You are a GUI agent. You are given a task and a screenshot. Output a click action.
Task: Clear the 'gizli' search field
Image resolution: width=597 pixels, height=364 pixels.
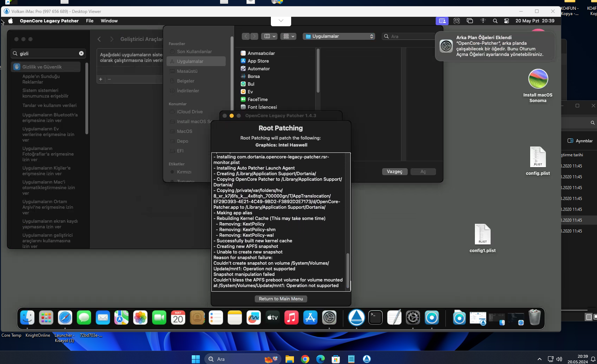coord(81,53)
